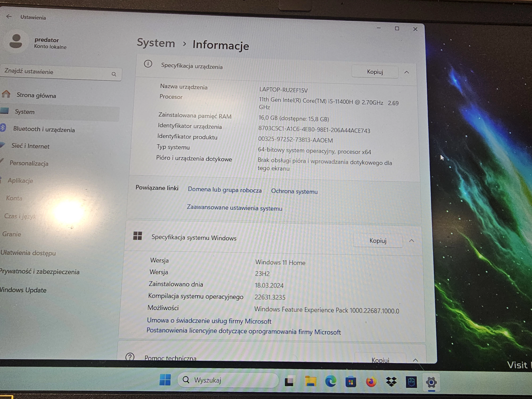Click the info icon of Specyfikacja urządzenia
Viewport: 532px width, 399px height.
[x=148, y=64]
